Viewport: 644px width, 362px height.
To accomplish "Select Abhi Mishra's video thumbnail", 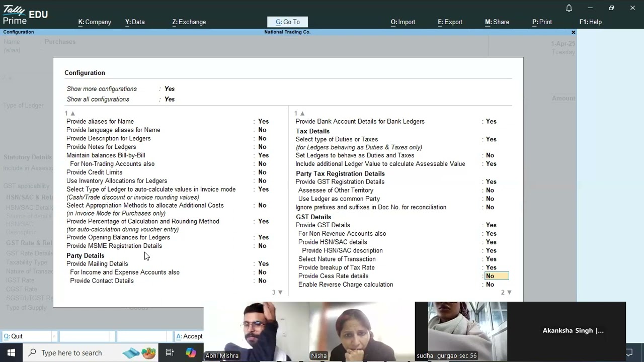I will [256, 332].
